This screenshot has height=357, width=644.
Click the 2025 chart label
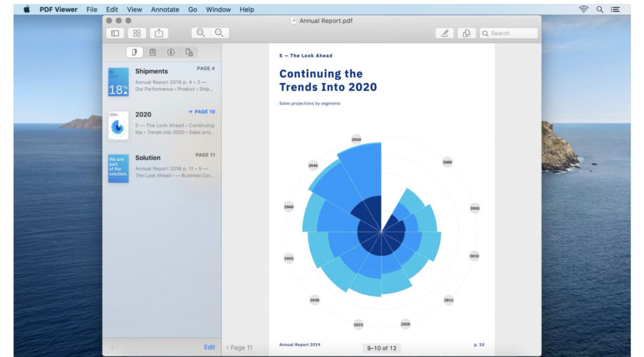click(x=358, y=324)
